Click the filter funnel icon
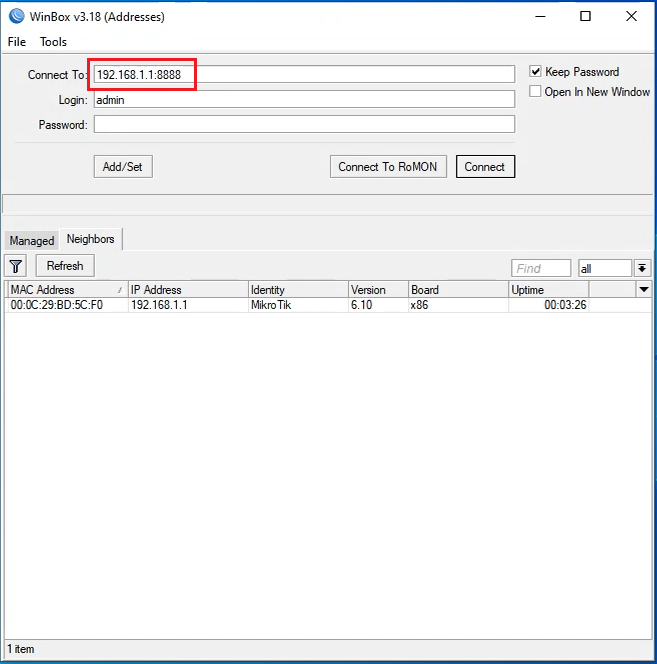Viewport: 657px width, 664px height. (x=16, y=266)
